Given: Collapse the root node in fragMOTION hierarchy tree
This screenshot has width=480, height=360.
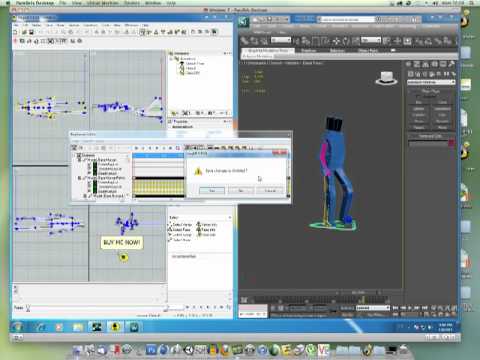Looking at the screenshot, I should coord(171,58).
